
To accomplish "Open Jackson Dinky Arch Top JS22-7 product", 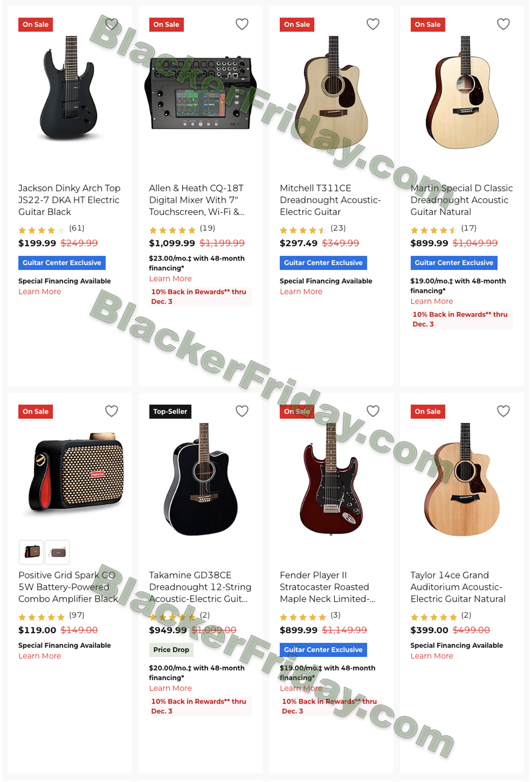I will click(69, 200).
